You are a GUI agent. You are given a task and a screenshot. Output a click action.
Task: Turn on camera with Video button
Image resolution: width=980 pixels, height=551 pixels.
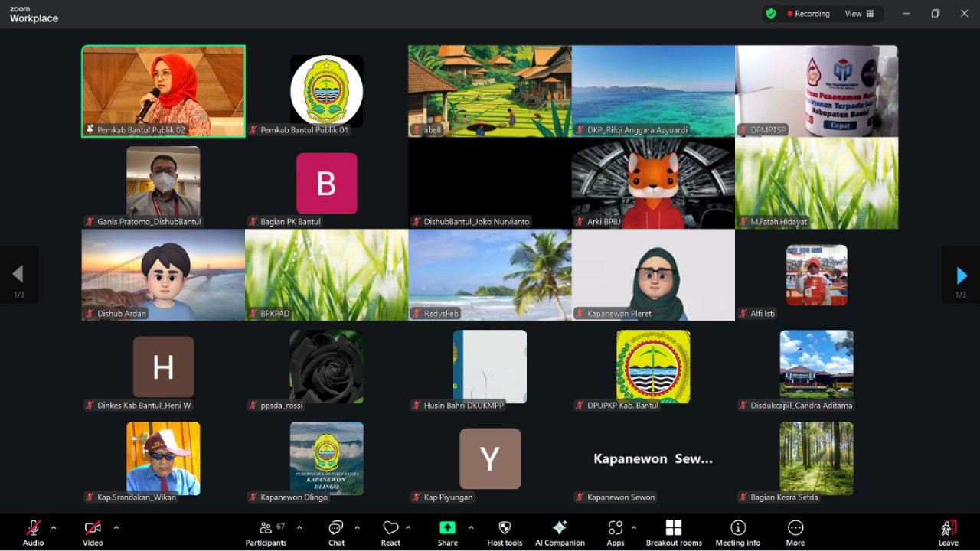tap(93, 532)
